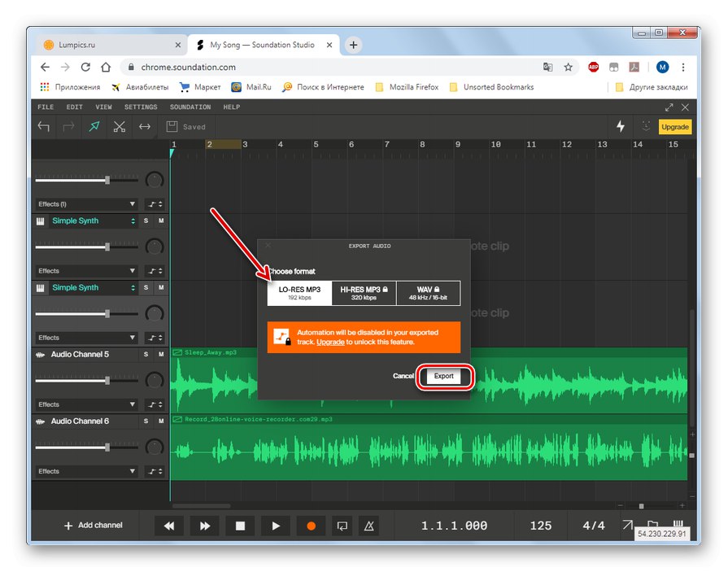
Task: Click the lightning bolt icon
Action: [621, 126]
